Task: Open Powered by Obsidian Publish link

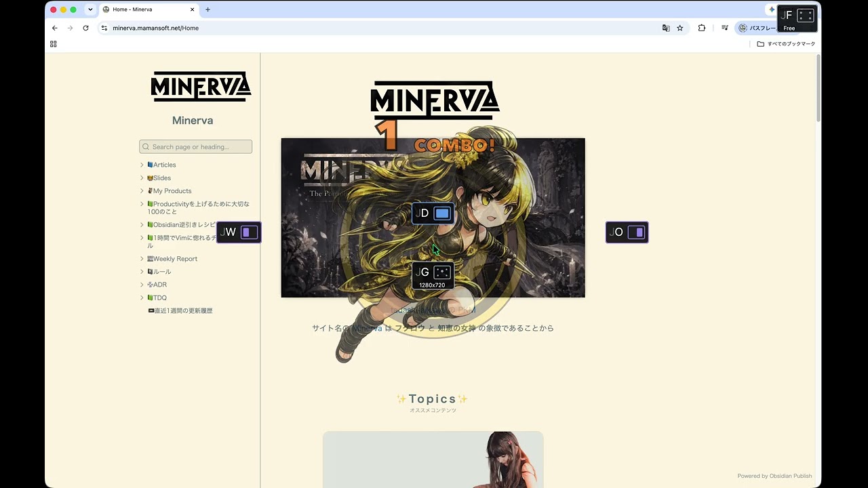Action: (x=774, y=476)
